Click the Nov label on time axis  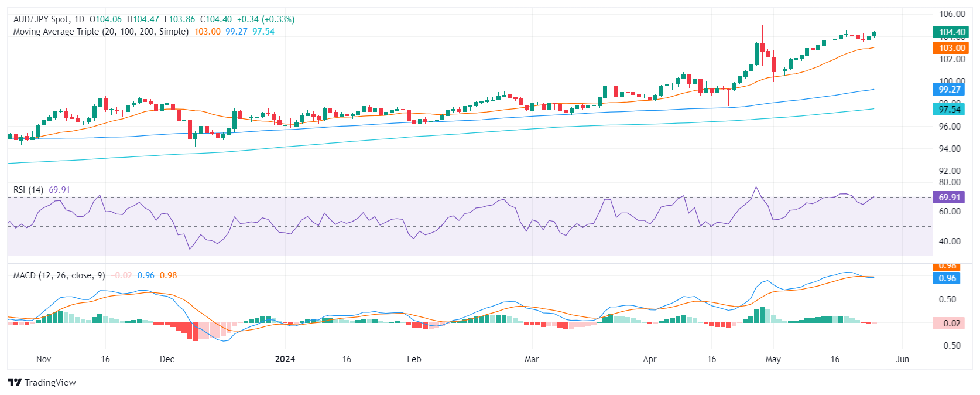tap(43, 359)
